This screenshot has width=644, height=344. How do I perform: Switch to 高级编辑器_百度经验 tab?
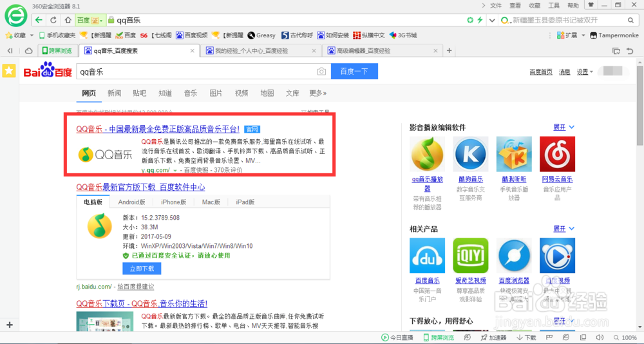coord(383,50)
